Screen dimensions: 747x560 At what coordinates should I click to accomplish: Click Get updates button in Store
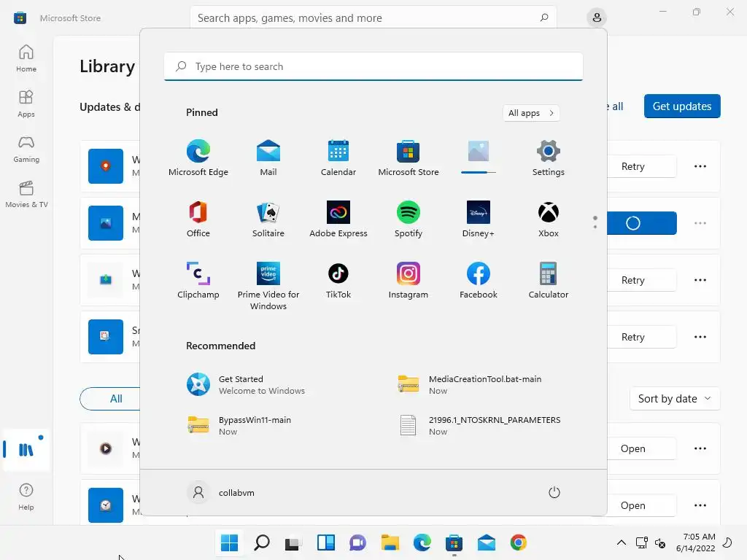click(682, 106)
